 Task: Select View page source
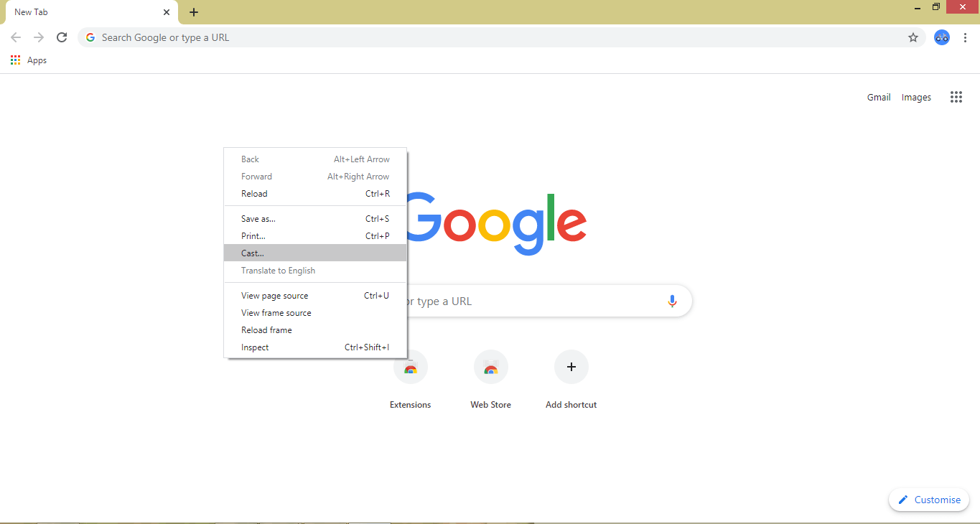315,296
